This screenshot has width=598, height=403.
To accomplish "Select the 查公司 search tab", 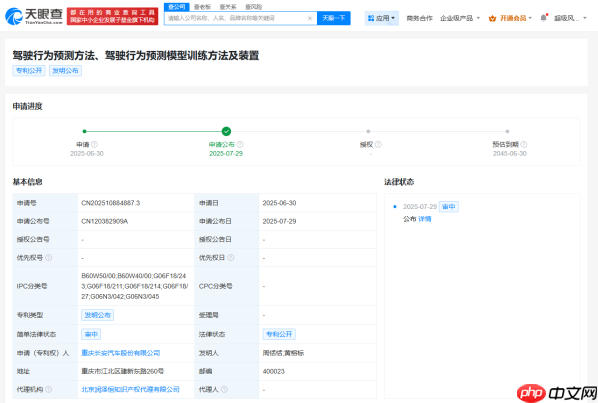I will click(177, 7).
